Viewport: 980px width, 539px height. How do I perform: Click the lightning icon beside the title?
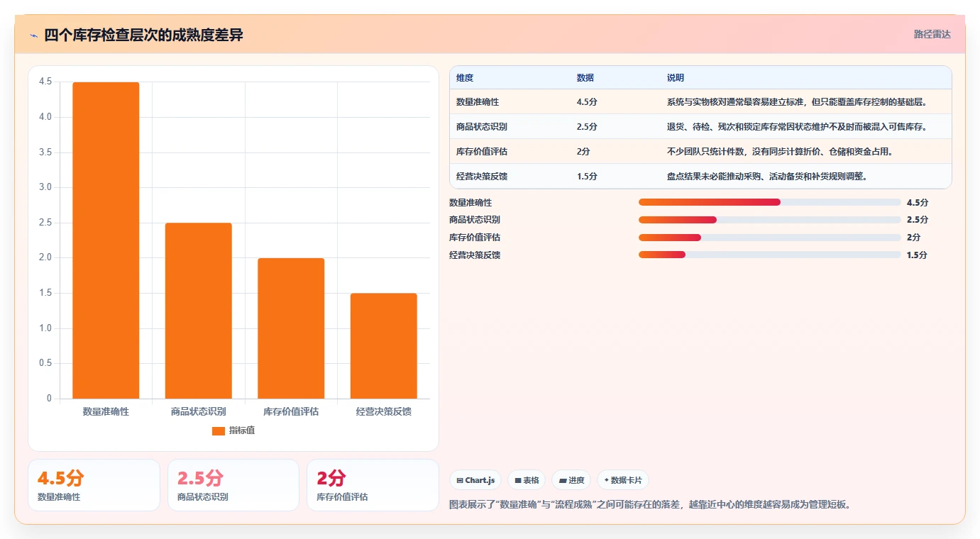[34, 35]
